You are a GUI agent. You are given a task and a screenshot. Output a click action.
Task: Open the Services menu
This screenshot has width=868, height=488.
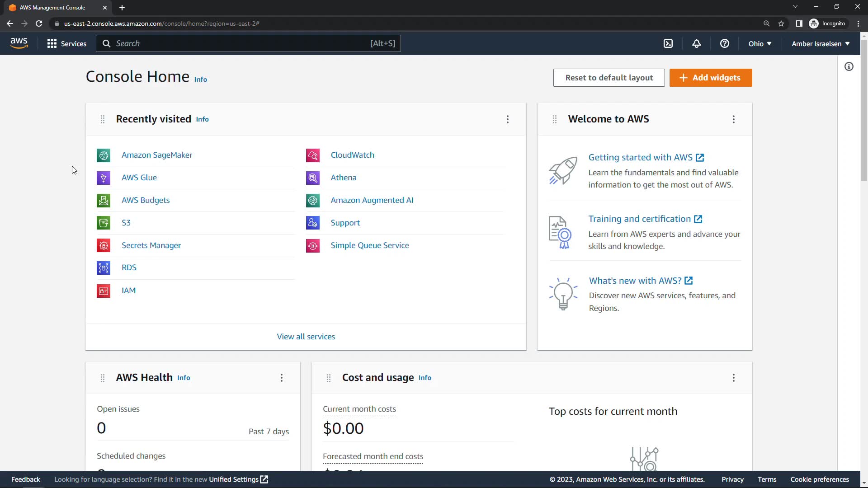coord(67,44)
